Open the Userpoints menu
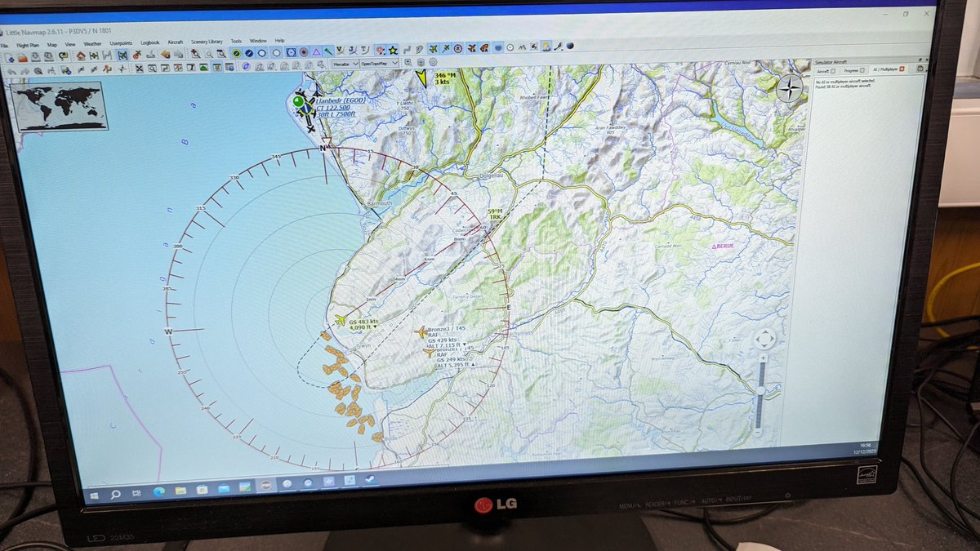 coord(121,43)
